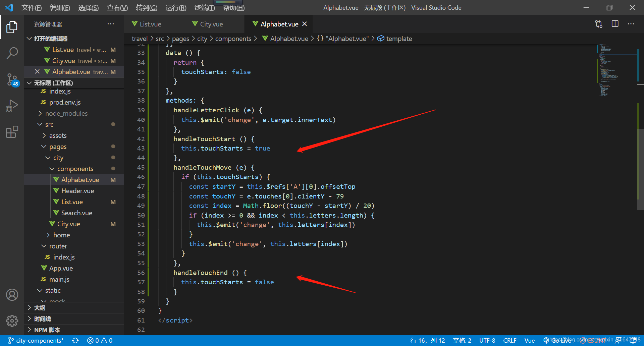644x346 pixels.
Task: Close Alphabet.vue in open editors list
Action: pyautogui.click(x=37, y=72)
